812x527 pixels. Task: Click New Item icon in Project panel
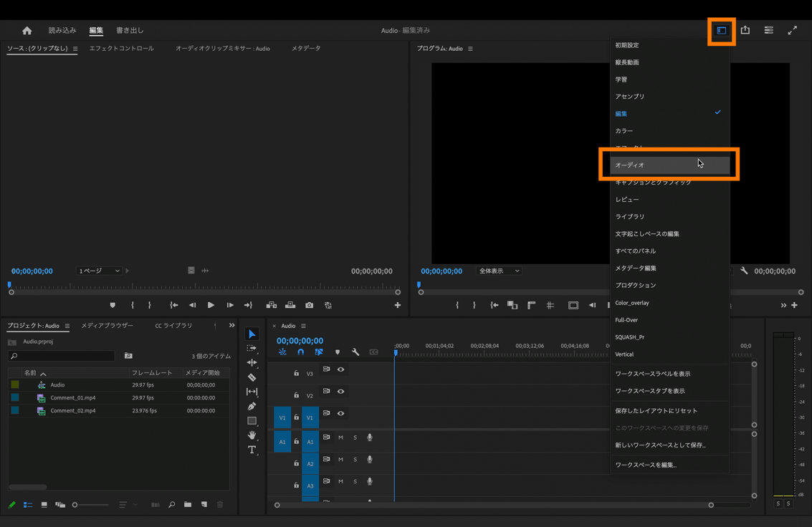204,504
